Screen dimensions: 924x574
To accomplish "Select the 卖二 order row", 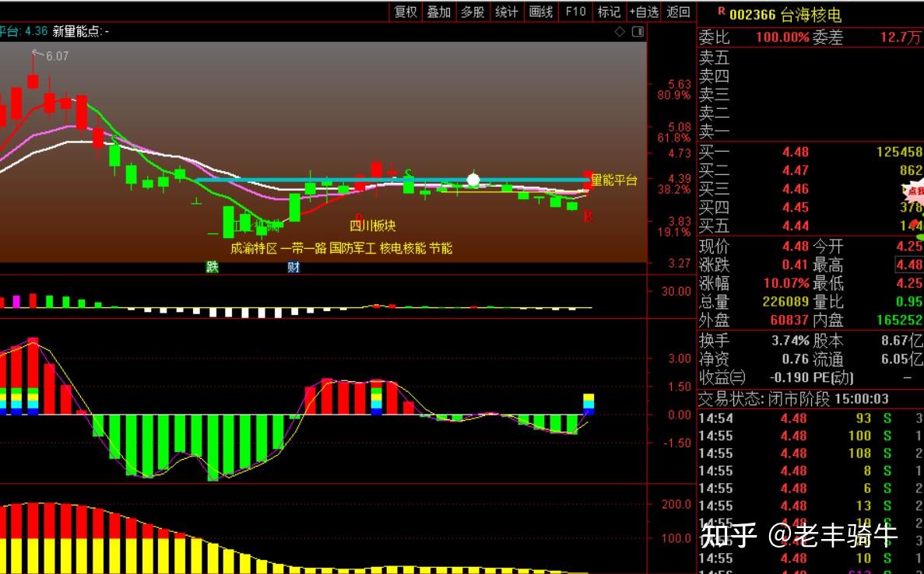I will click(810, 113).
